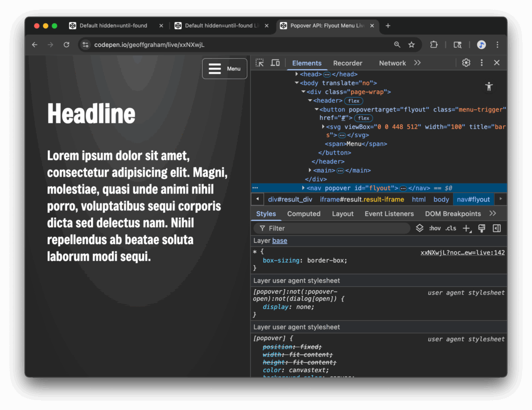Open a new browser tab
Image resolution: width=532 pixels, height=410 pixels.
[388, 26]
